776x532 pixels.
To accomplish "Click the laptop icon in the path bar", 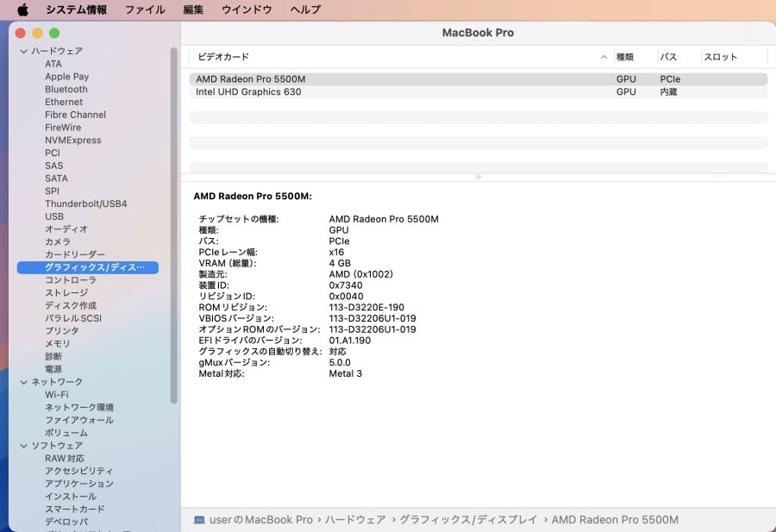I will 199,520.
